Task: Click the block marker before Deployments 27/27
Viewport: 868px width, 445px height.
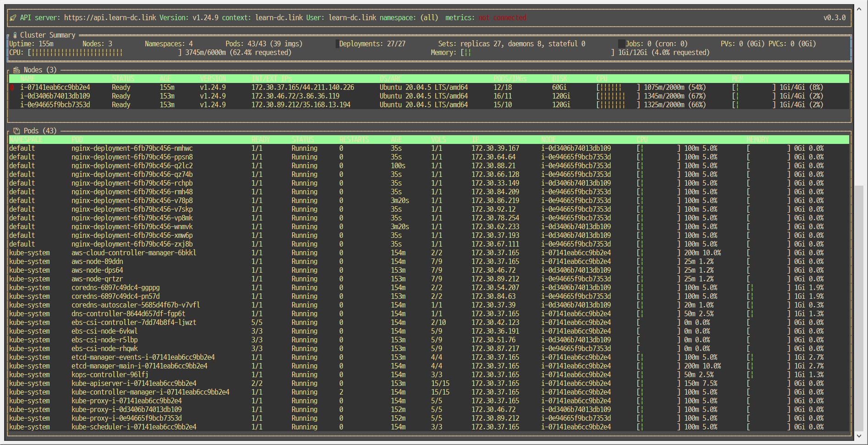Action: pos(338,43)
